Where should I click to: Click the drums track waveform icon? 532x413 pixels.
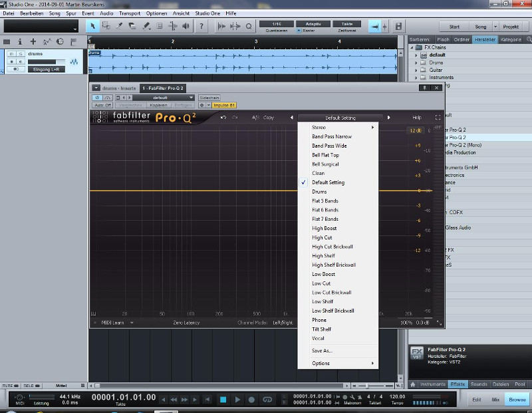pyautogui.click(x=74, y=61)
